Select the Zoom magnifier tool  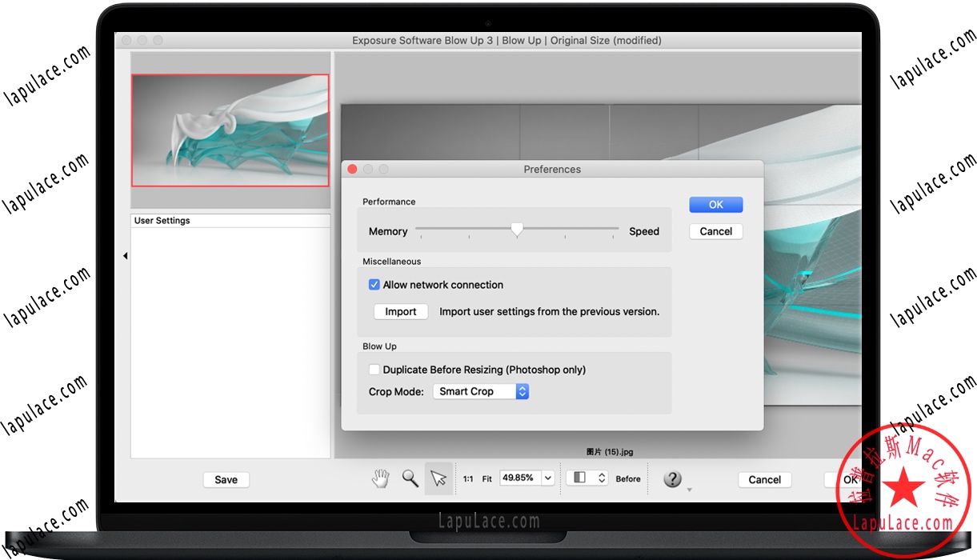coord(410,478)
